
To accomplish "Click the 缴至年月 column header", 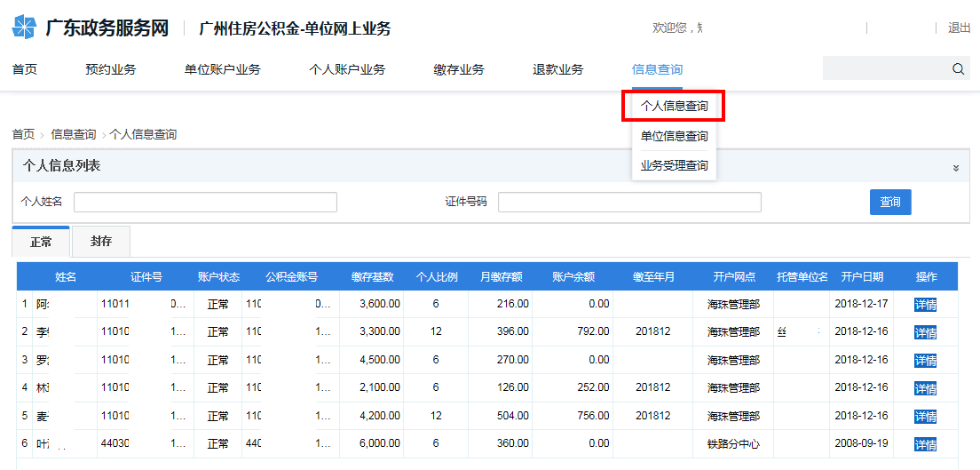I will tap(653, 276).
